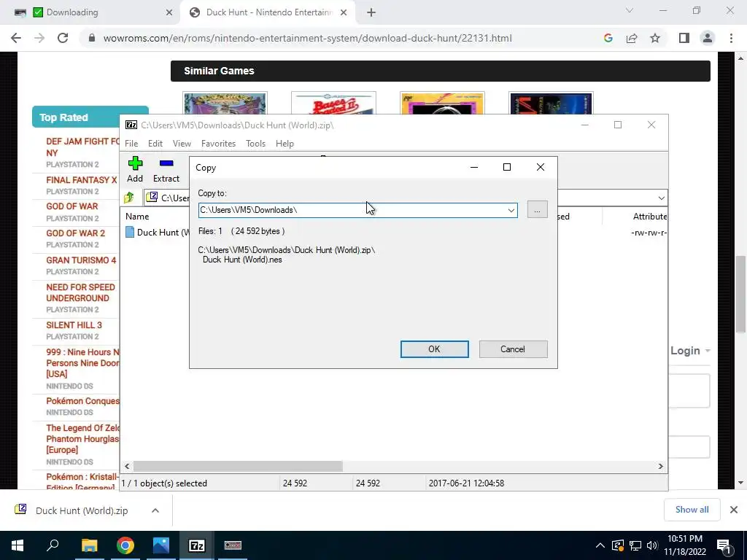Open the 7-Zip Tools menu
The image size is (747, 560).
pos(255,144)
